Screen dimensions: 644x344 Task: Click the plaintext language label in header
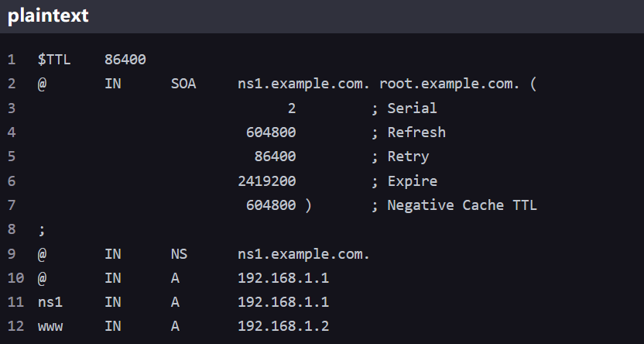(x=48, y=16)
